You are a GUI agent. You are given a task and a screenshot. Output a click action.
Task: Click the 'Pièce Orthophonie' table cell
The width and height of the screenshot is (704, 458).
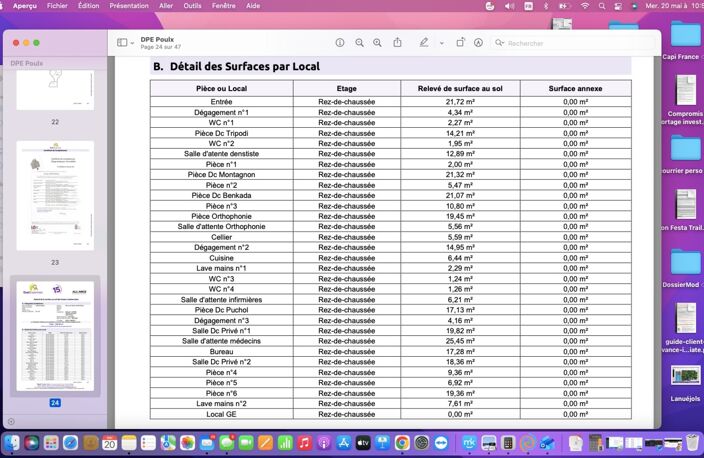[221, 216]
